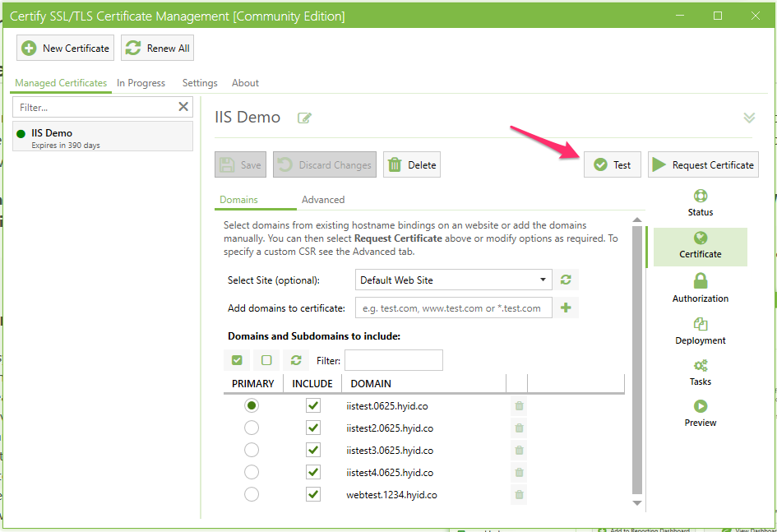The width and height of the screenshot is (777, 532).
Task: Click Discard Changes
Action: [x=325, y=164]
